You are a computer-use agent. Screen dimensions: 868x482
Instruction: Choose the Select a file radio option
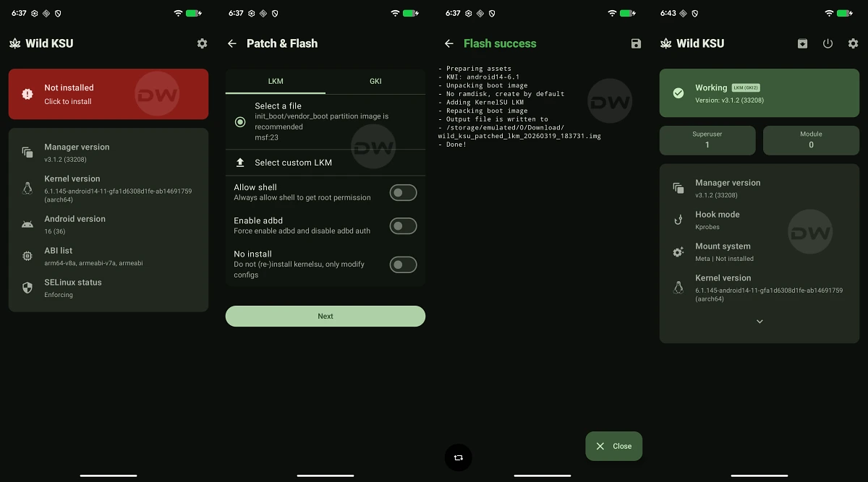coord(240,121)
